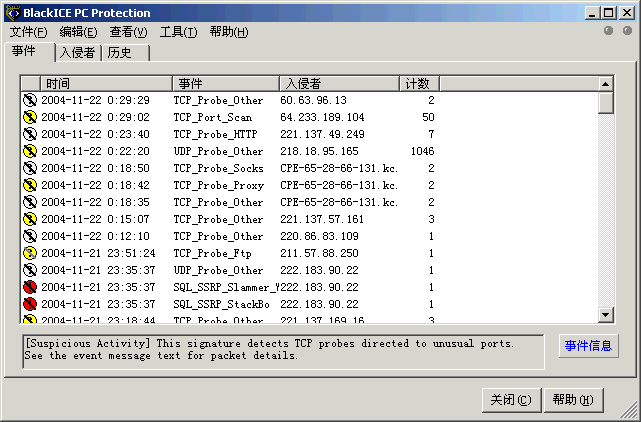Click the 帮助(H) button at bottom
The image size is (641, 422).
click(574, 400)
